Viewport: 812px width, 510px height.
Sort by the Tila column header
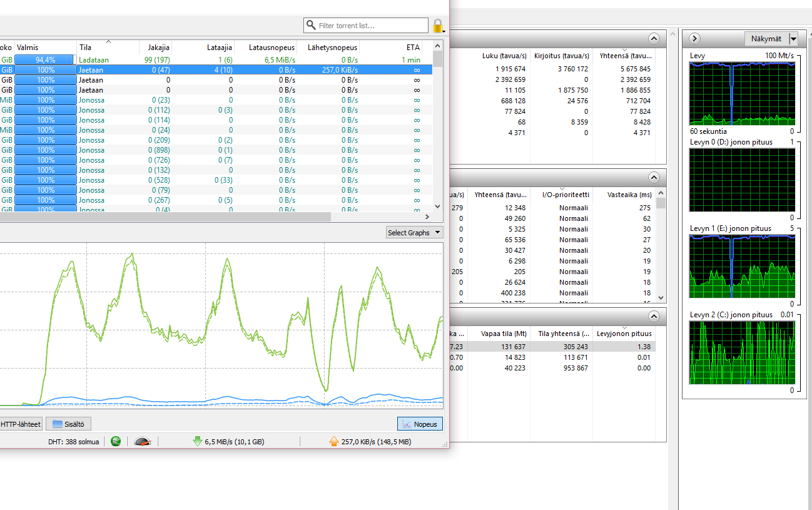(108, 48)
